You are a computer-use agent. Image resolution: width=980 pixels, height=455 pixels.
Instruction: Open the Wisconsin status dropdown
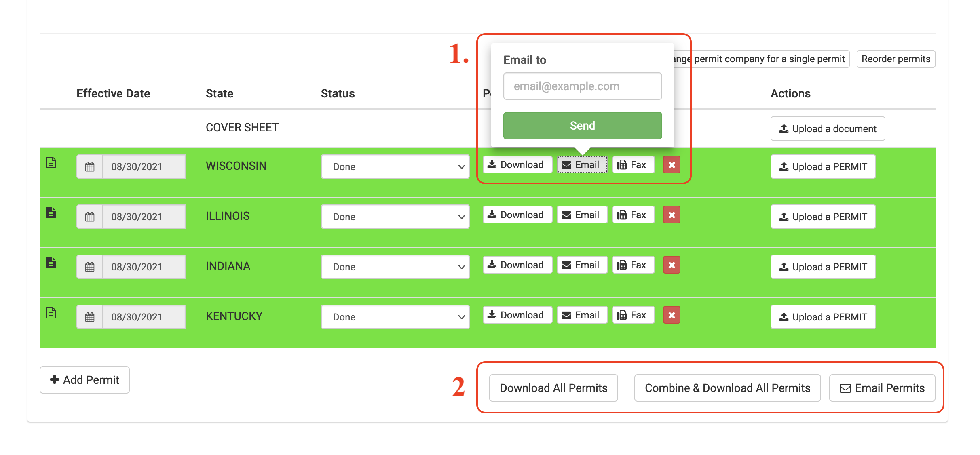tap(395, 166)
